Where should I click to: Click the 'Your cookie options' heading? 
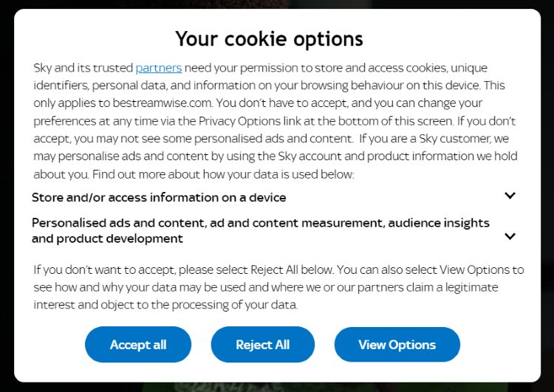269,38
